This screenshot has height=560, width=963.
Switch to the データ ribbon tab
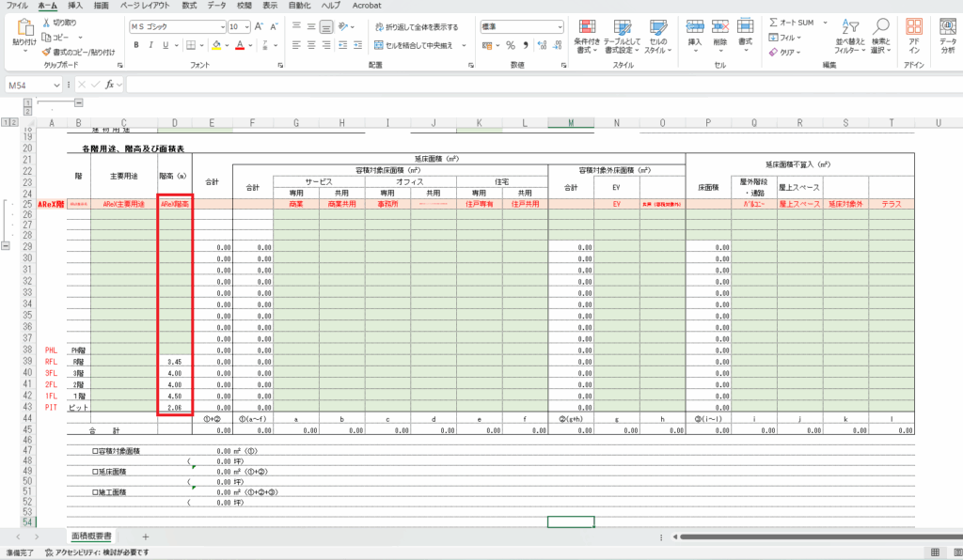217,6
